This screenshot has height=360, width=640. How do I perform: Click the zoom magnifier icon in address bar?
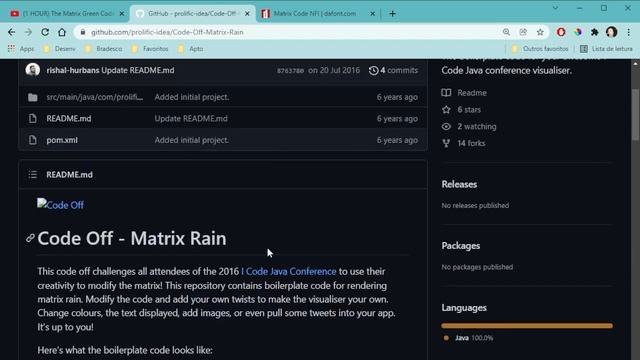point(506,32)
